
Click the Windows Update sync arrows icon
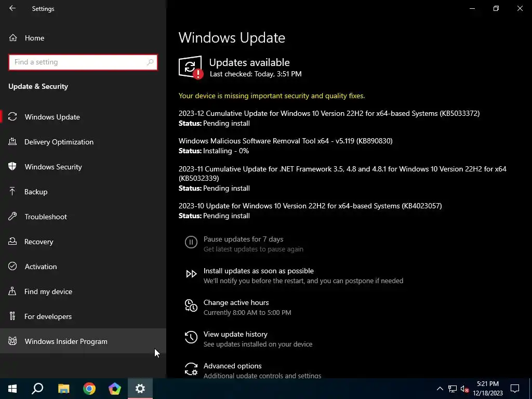click(x=12, y=117)
